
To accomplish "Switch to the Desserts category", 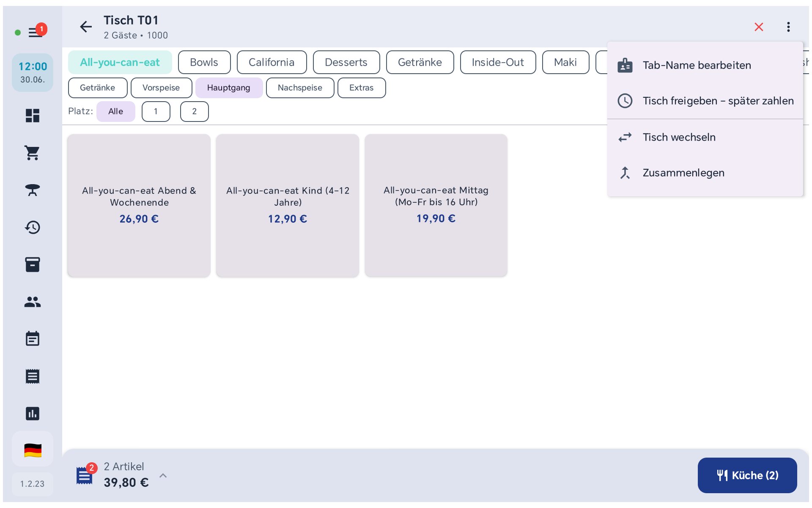I will tap(346, 62).
